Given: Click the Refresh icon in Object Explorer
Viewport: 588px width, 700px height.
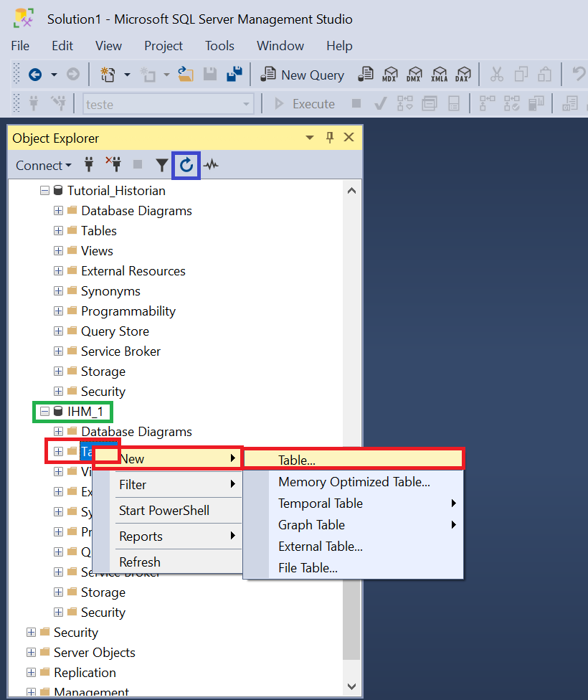Looking at the screenshot, I should (x=186, y=165).
